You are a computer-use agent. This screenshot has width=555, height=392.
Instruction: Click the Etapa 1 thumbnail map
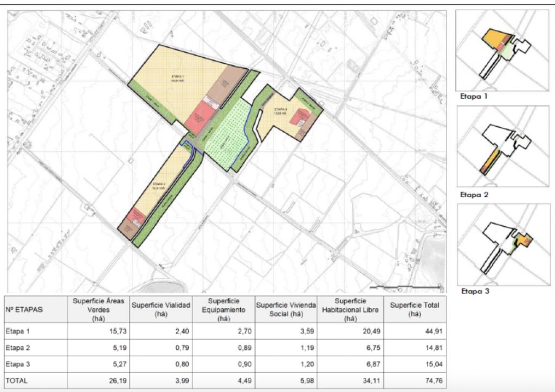tap(502, 51)
